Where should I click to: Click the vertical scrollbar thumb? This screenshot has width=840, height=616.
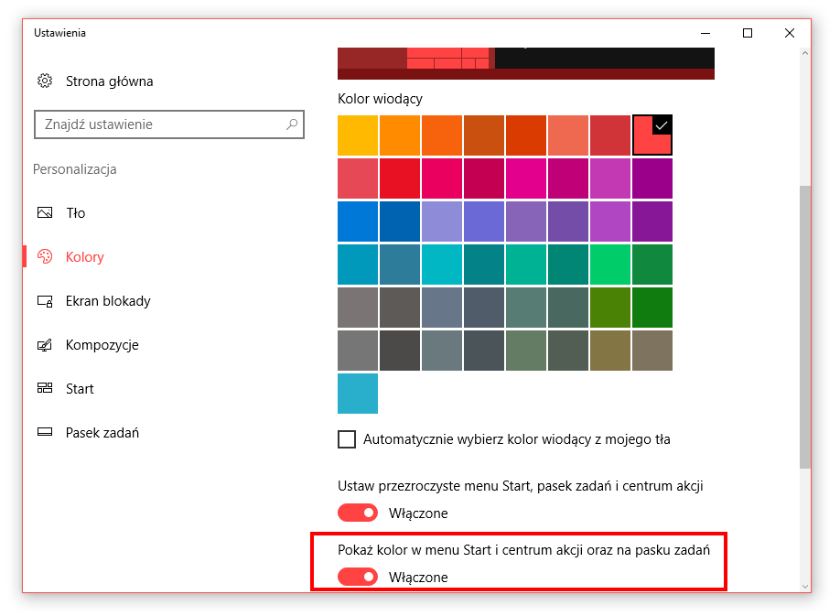coord(804,327)
